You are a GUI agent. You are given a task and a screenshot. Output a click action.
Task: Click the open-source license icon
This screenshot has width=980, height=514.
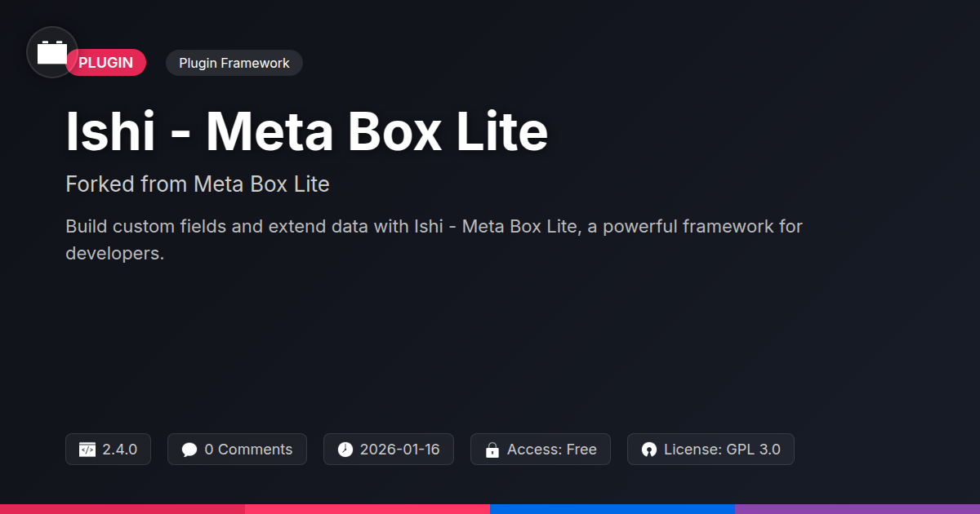(649, 450)
